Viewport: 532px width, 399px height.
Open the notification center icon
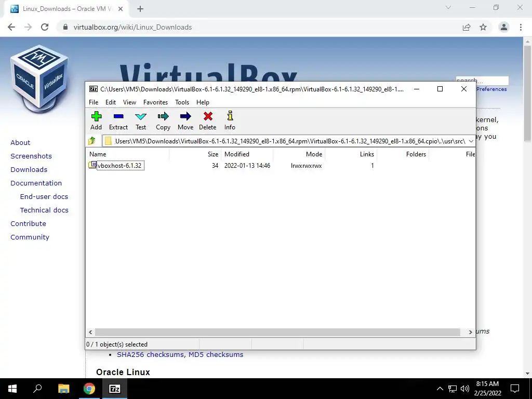tap(515, 389)
